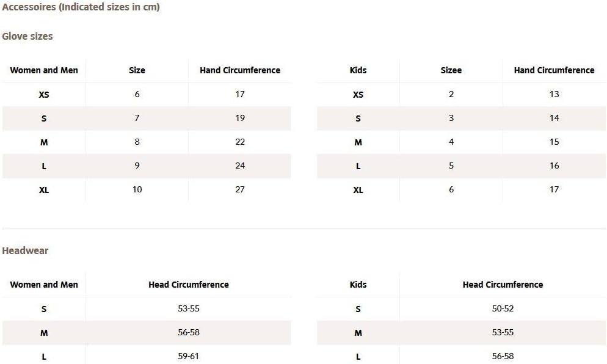Click hand circumference value 27
Image resolution: width=607 pixels, height=364 pixels.
240,189
